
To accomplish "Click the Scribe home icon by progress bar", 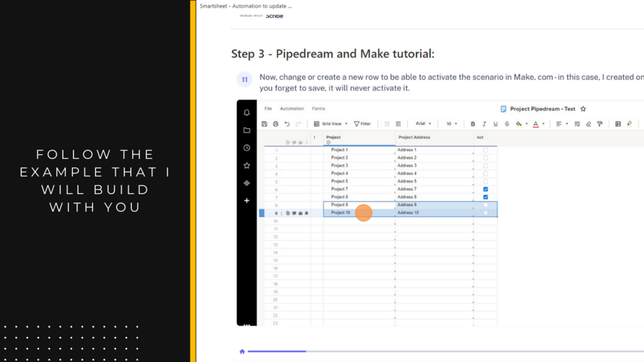I will [x=242, y=351].
